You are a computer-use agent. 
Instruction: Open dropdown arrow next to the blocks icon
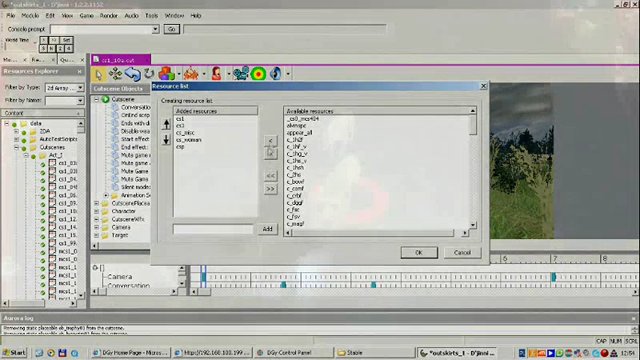179,74
